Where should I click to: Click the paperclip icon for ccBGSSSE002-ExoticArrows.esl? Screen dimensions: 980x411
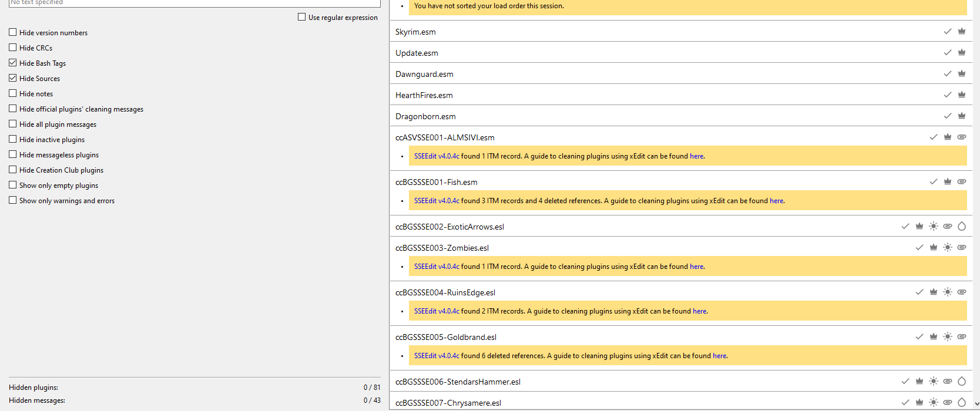coord(948,227)
